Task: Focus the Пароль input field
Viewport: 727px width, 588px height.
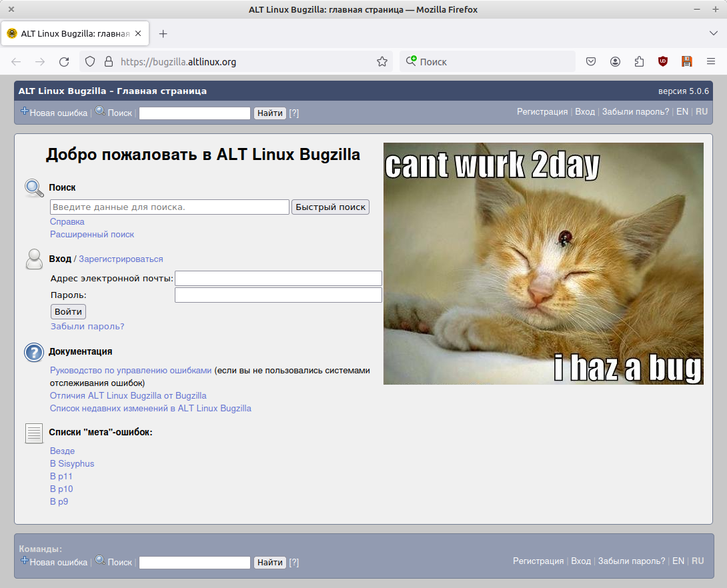Action: pos(278,295)
